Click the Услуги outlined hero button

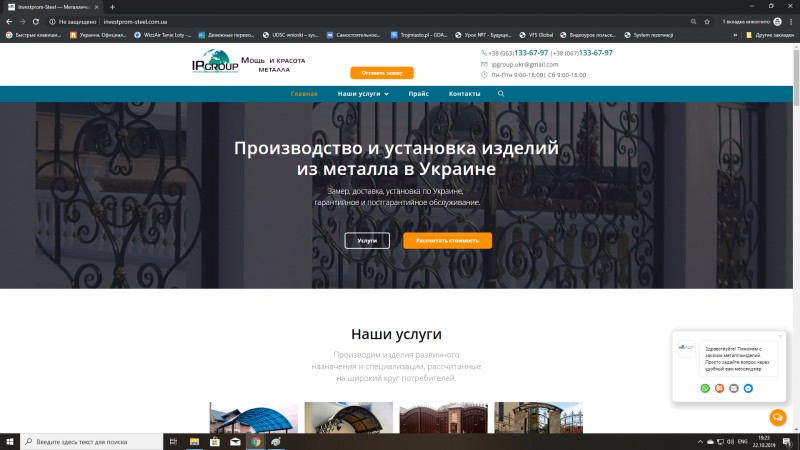(367, 240)
